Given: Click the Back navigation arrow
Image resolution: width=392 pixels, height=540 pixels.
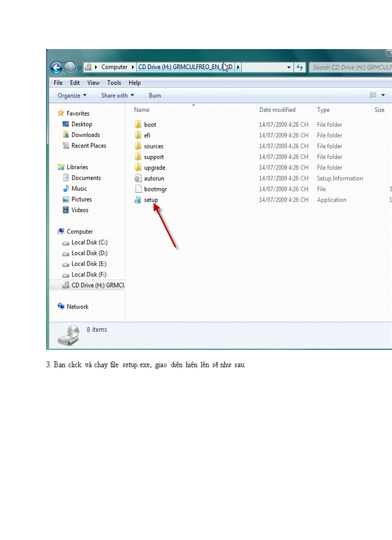Looking at the screenshot, I should pos(56,67).
